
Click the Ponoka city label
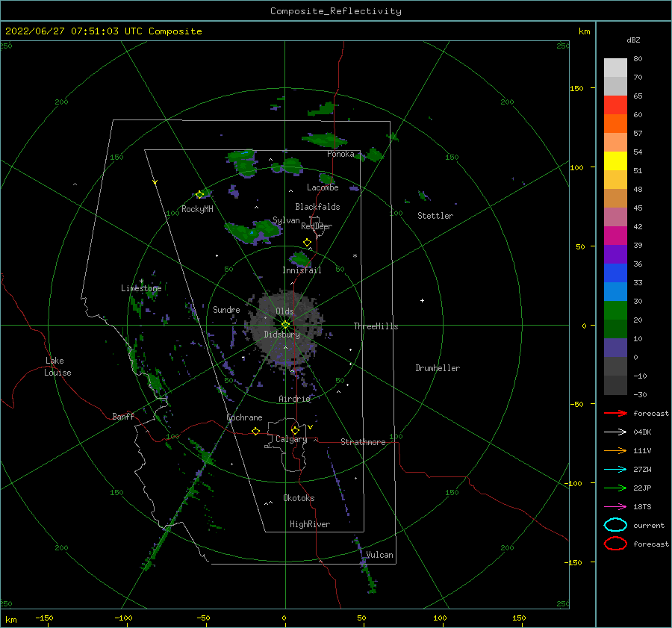pyautogui.click(x=340, y=155)
